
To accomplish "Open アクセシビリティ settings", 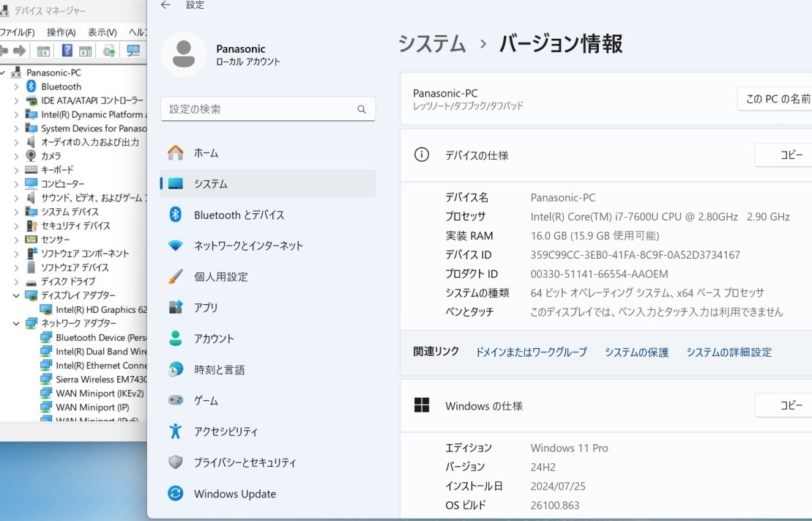I will pos(227,432).
